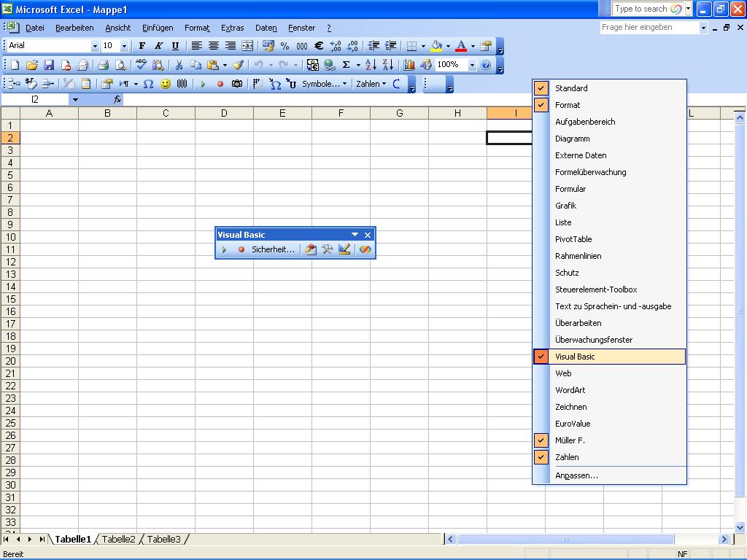Open the zoom dropdown showing 100%
The height and width of the screenshot is (560, 747).
pos(472,65)
